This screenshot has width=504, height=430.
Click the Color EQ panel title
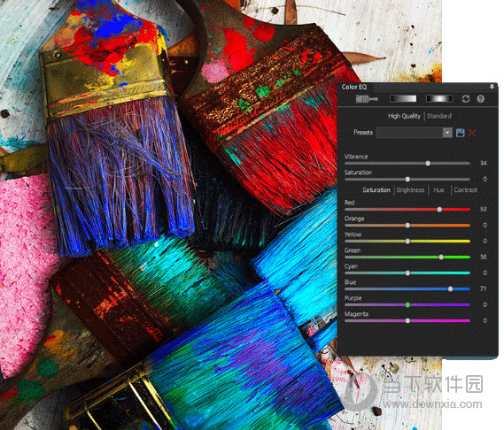354,87
